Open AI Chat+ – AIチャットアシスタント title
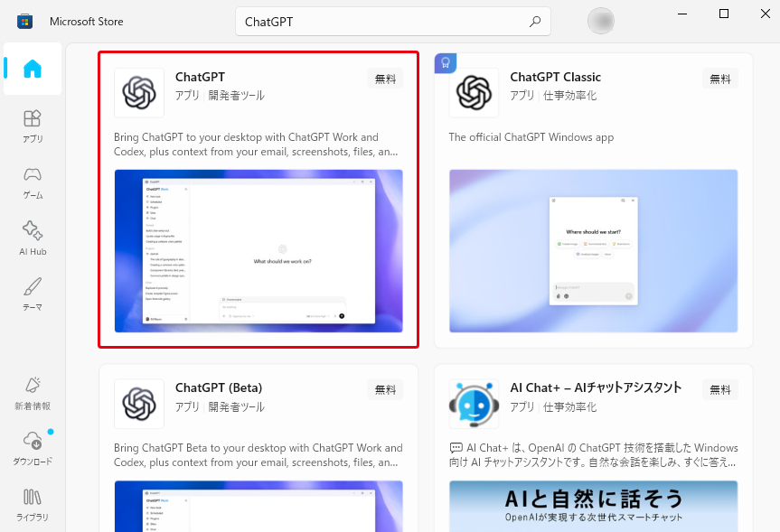The image size is (780, 532). 596,387
